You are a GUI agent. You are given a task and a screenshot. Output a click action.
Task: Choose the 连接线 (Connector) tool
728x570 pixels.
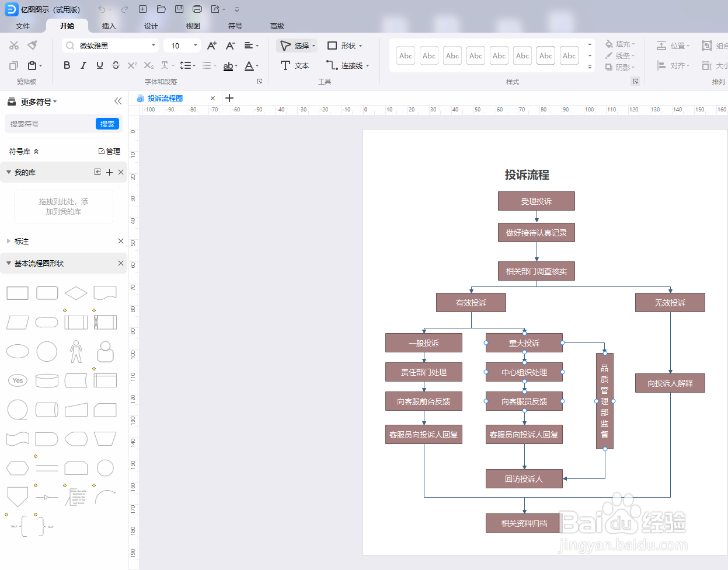347,65
